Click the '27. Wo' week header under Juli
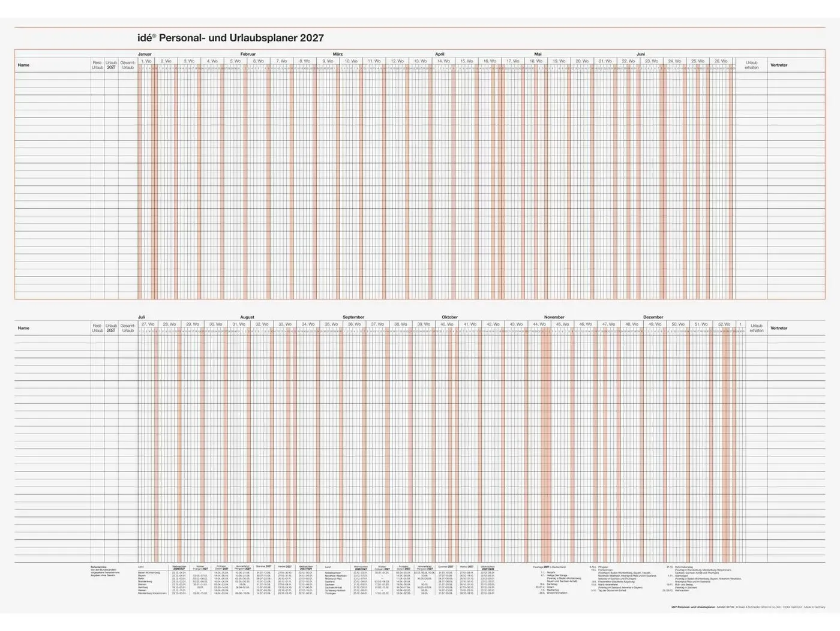 click(148, 324)
